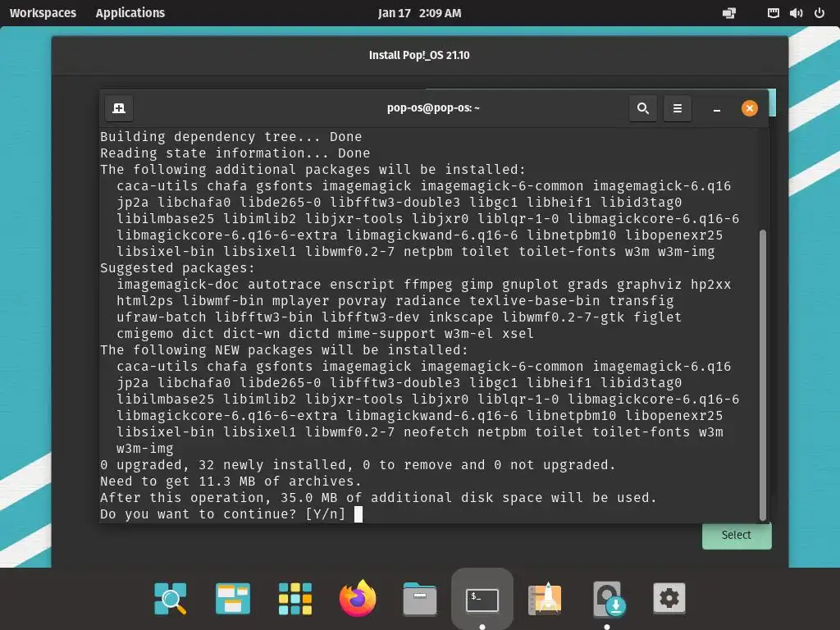Click the 'cmigemo dict dict-wn' line
The height and width of the screenshot is (630, 840).
point(325,334)
